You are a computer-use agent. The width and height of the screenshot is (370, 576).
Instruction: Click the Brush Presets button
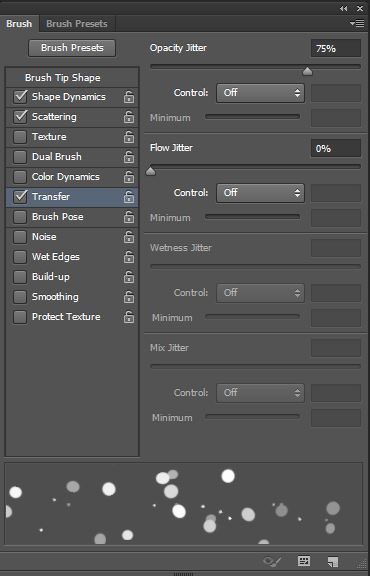[72, 48]
